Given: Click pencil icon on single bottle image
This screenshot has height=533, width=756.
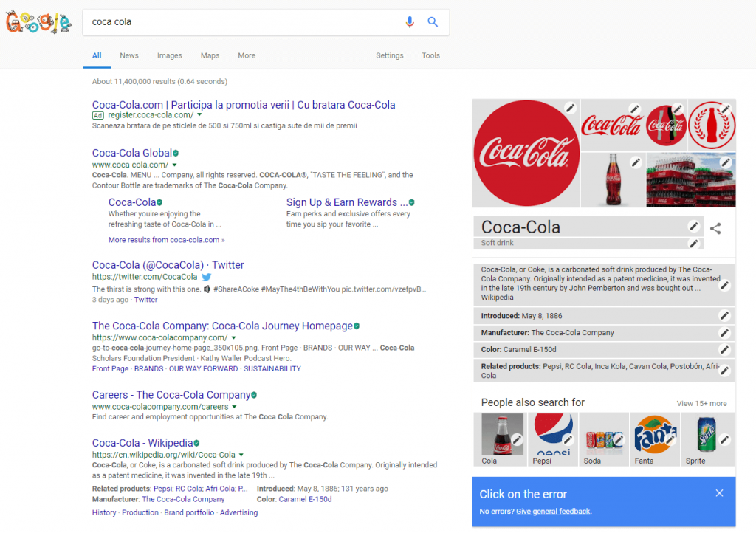Looking at the screenshot, I should pos(636,163).
